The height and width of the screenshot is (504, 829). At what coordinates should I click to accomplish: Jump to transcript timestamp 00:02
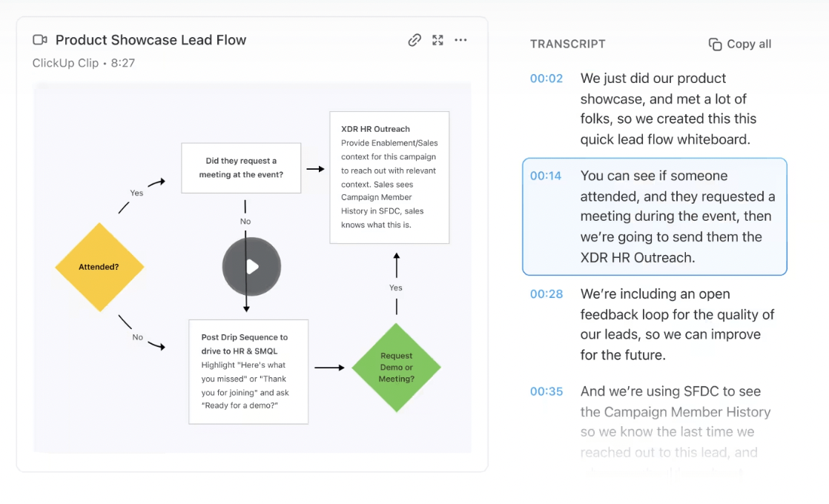546,78
